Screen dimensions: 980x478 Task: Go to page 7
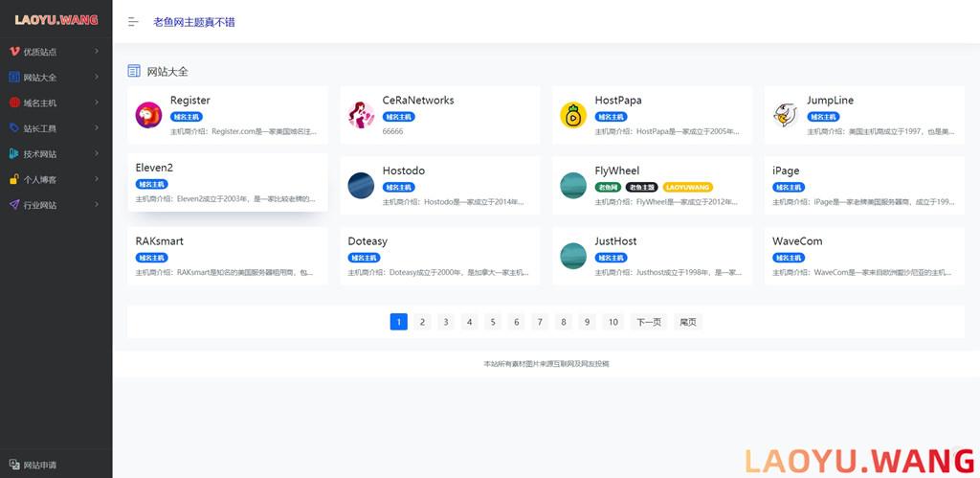pos(540,322)
